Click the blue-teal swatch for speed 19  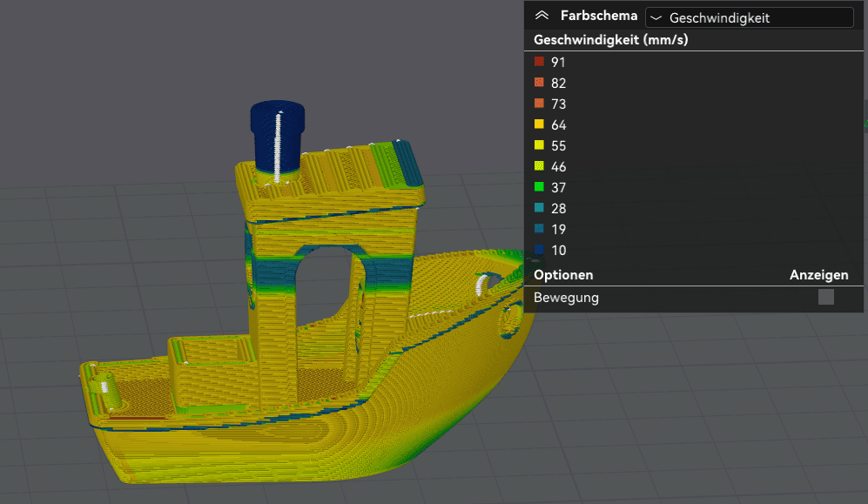[539, 228]
